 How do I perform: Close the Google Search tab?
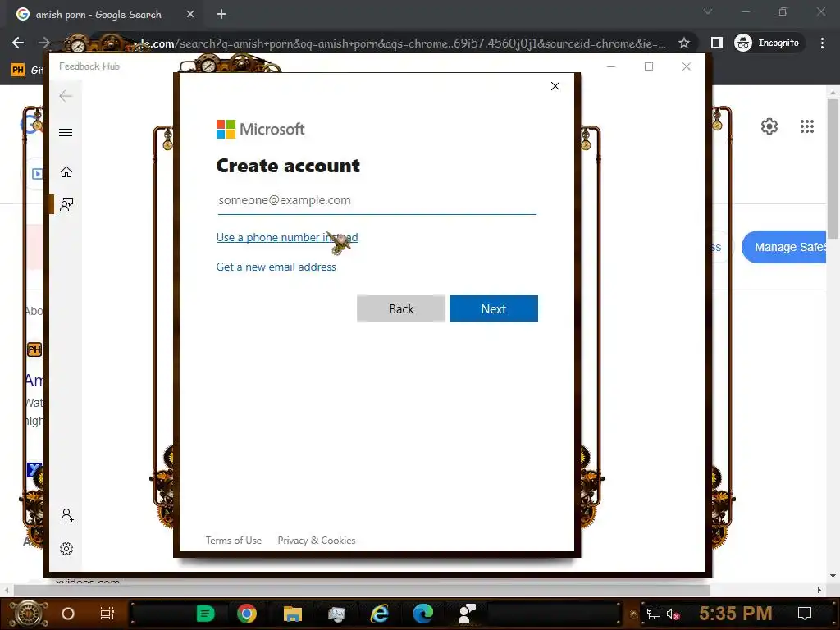pos(190,15)
